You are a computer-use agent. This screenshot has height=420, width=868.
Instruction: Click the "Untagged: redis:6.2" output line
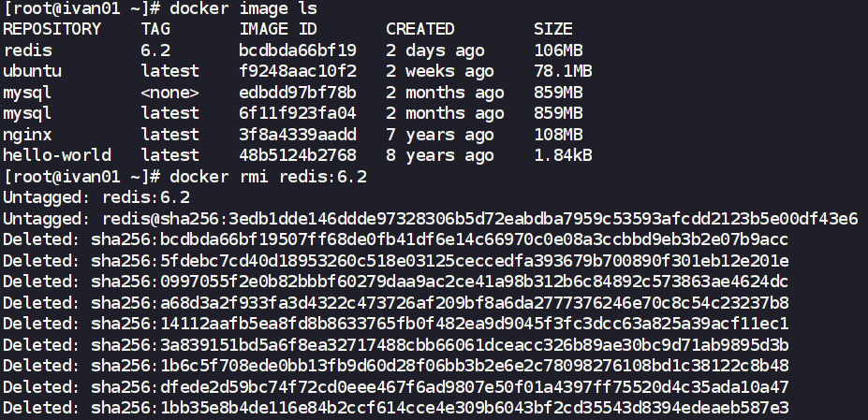pyautogui.click(x=96, y=197)
